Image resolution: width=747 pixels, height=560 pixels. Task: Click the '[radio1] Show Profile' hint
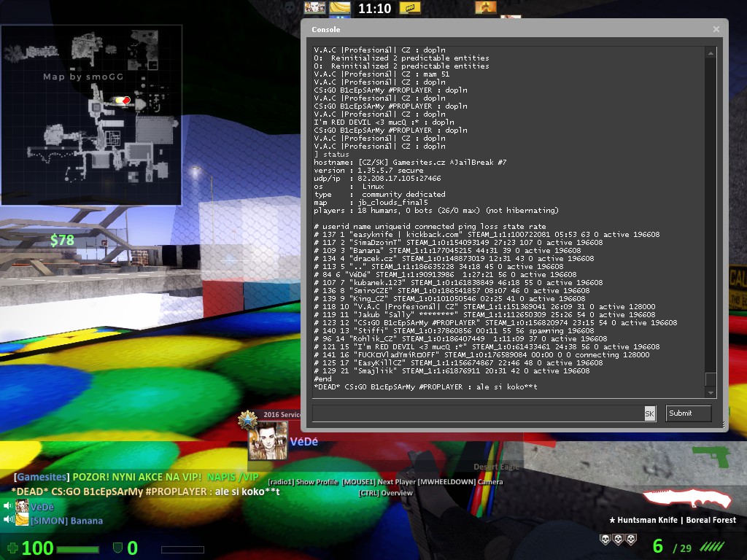(x=303, y=482)
